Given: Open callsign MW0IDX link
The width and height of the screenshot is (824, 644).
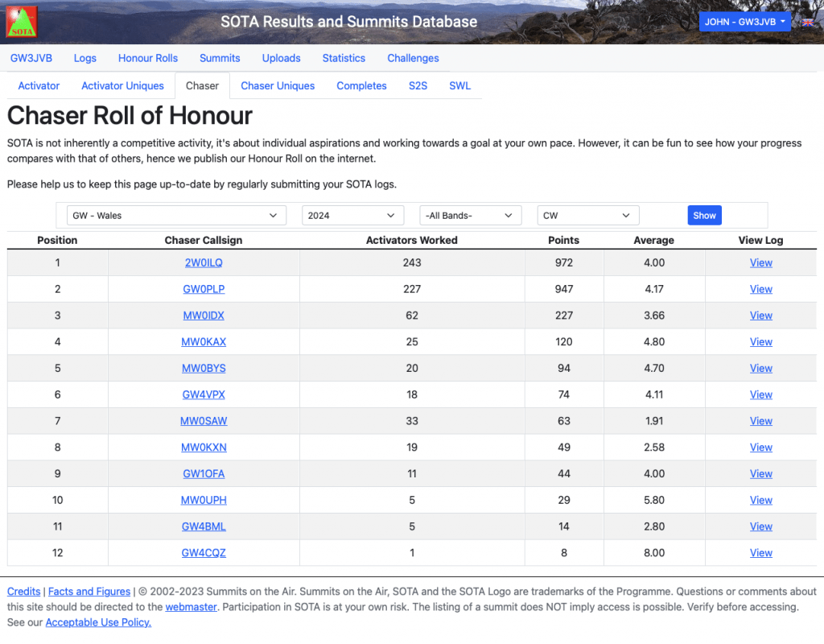Looking at the screenshot, I should pos(204,316).
